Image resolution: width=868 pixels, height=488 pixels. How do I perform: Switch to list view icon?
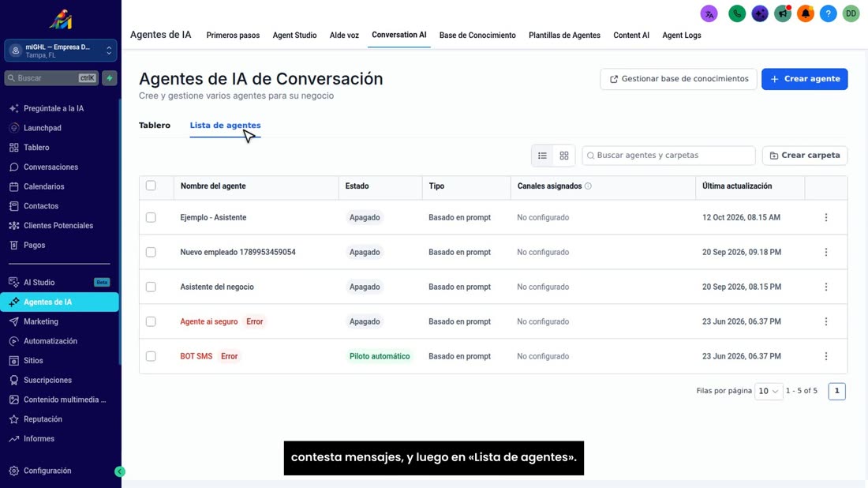(x=543, y=156)
